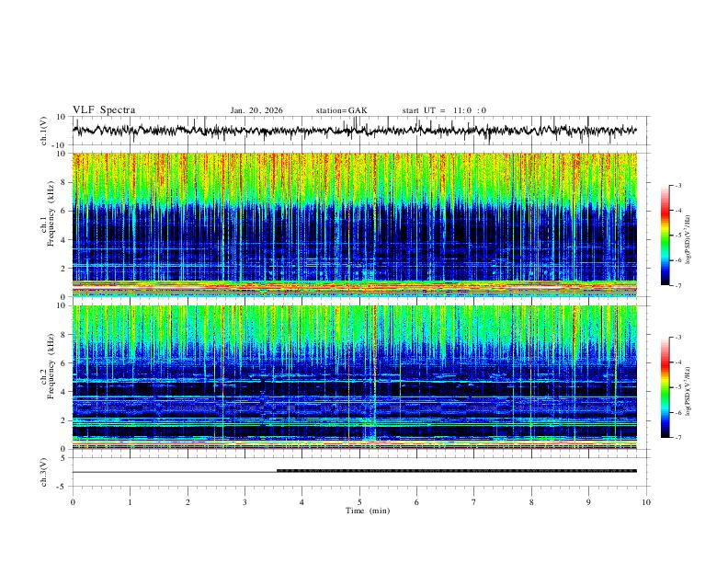Viewport: 728px width, 563px height.
Task: Click the ch.3 signal step trace
Action: (355, 471)
